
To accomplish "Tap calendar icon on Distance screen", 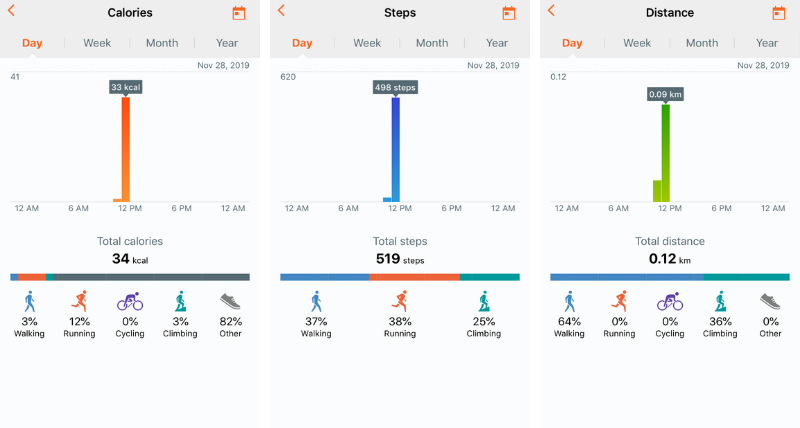I will (x=778, y=13).
